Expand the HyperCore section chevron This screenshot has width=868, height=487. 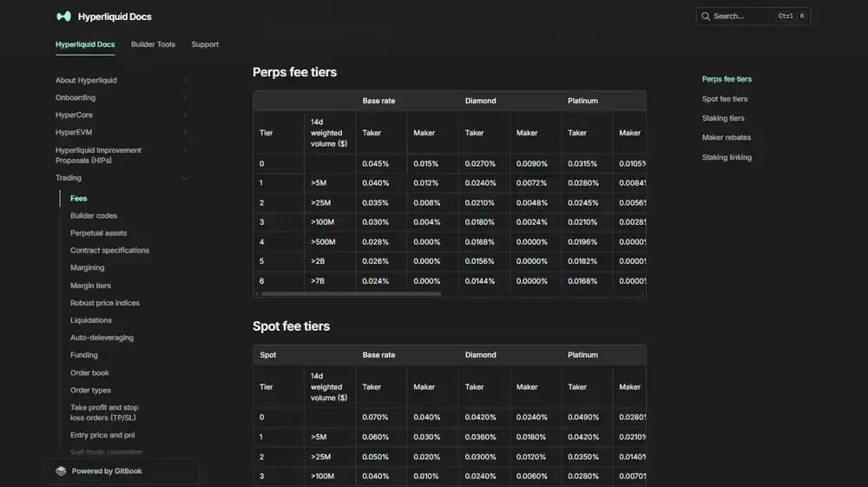(185, 115)
